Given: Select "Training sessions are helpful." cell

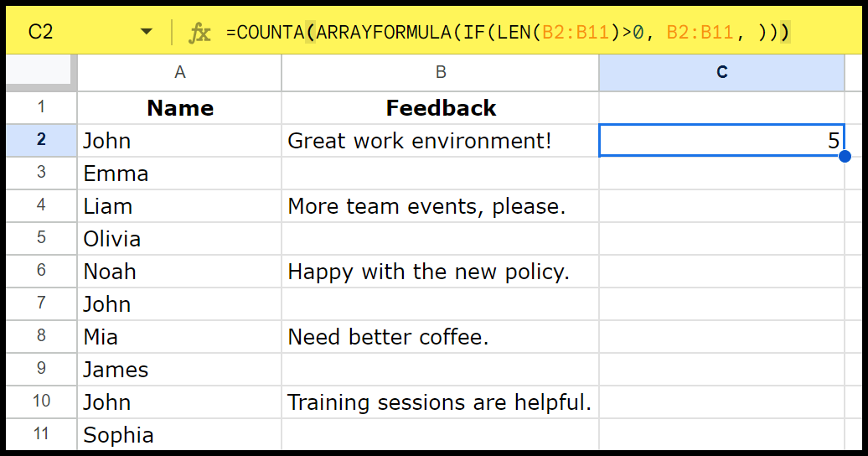Looking at the screenshot, I should 440,402.
